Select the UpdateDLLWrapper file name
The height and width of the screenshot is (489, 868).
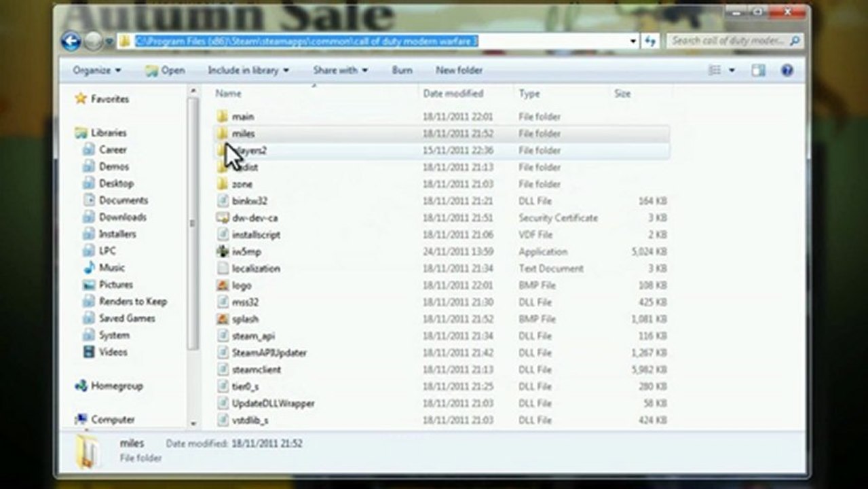[273, 403]
